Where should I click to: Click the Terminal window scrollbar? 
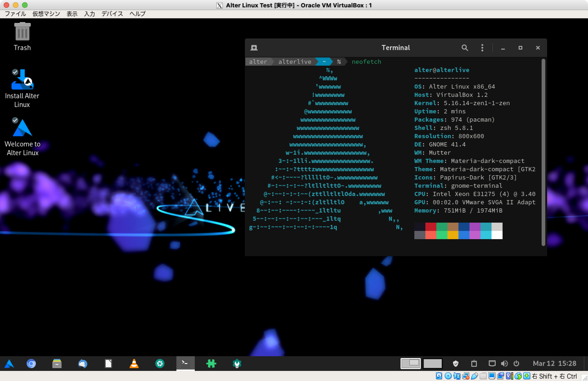tap(543, 152)
